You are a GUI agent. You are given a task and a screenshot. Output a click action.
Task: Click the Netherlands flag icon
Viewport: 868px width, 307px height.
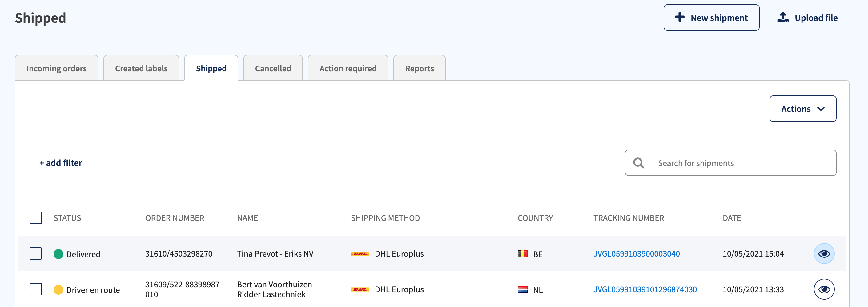tap(522, 289)
